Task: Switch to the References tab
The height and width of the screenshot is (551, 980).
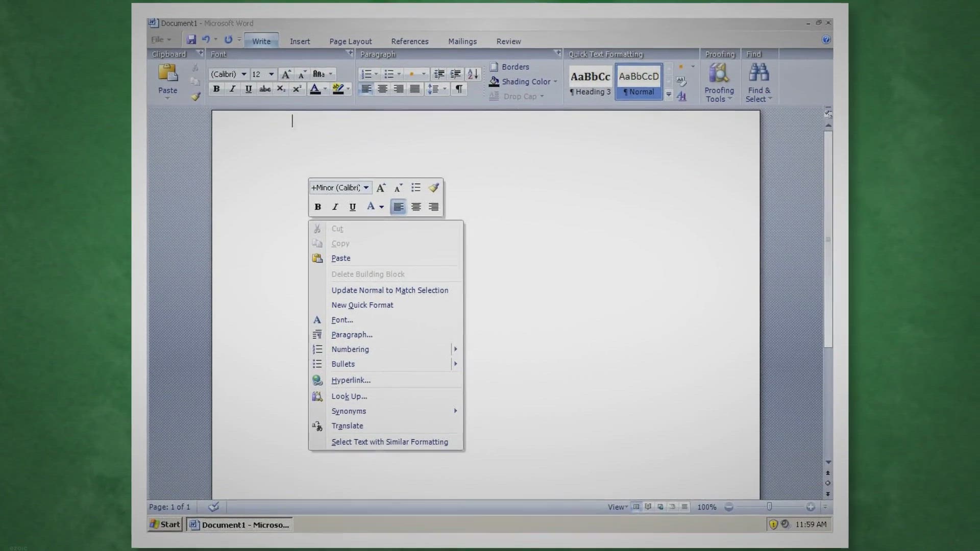Action: (410, 41)
